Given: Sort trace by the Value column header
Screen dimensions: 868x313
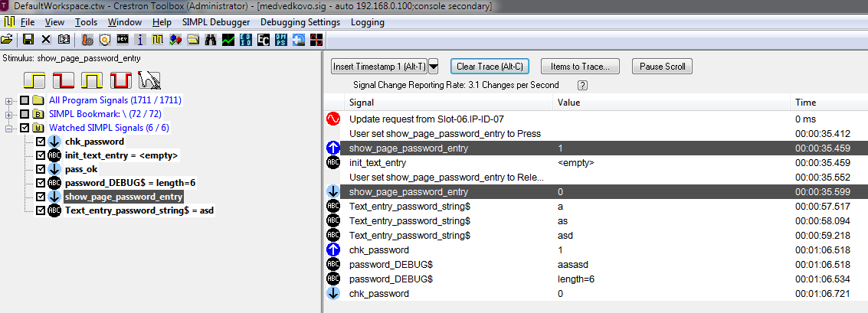Looking at the screenshot, I should coord(671,103).
